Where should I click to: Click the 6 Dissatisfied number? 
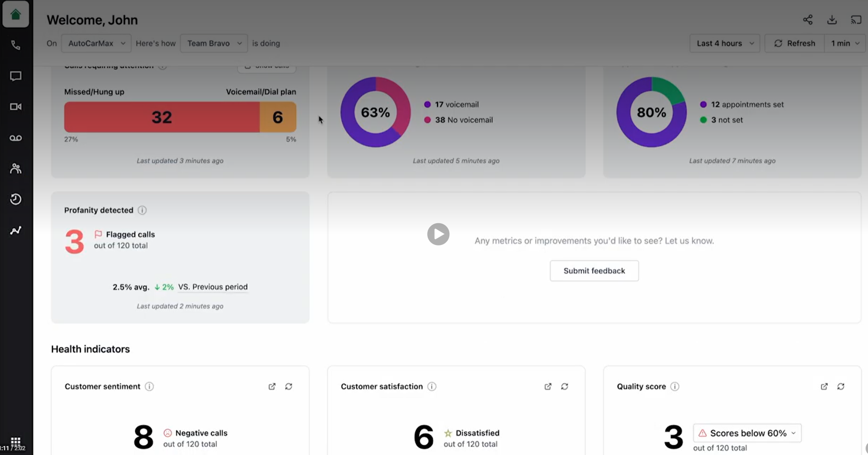click(423, 437)
